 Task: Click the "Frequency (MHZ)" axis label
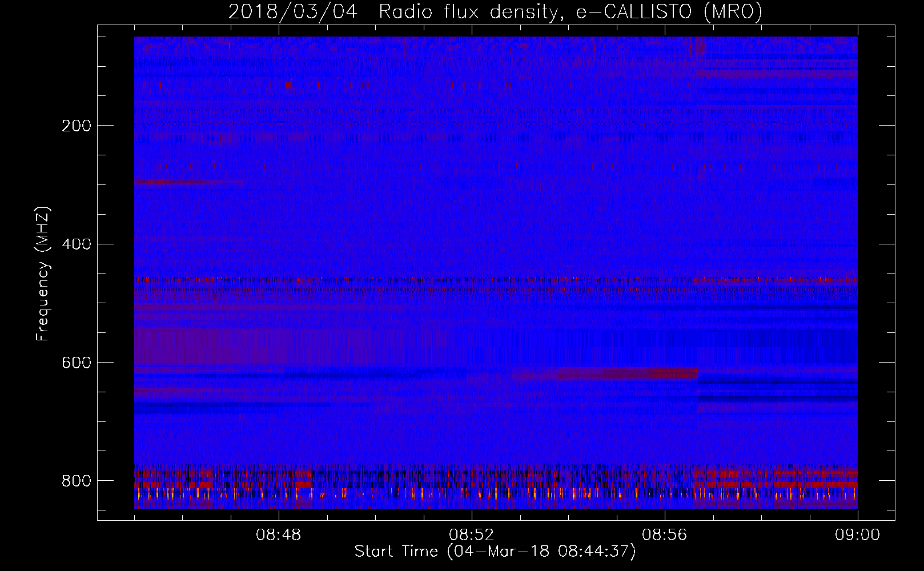(x=43, y=274)
